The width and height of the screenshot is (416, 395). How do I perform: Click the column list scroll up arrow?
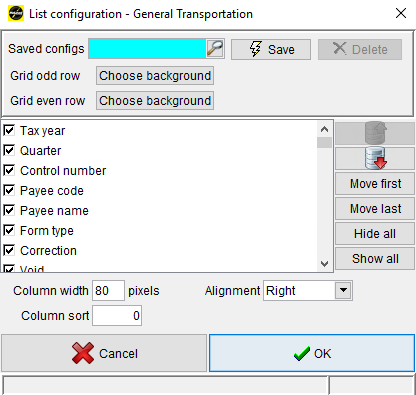tap(324, 129)
